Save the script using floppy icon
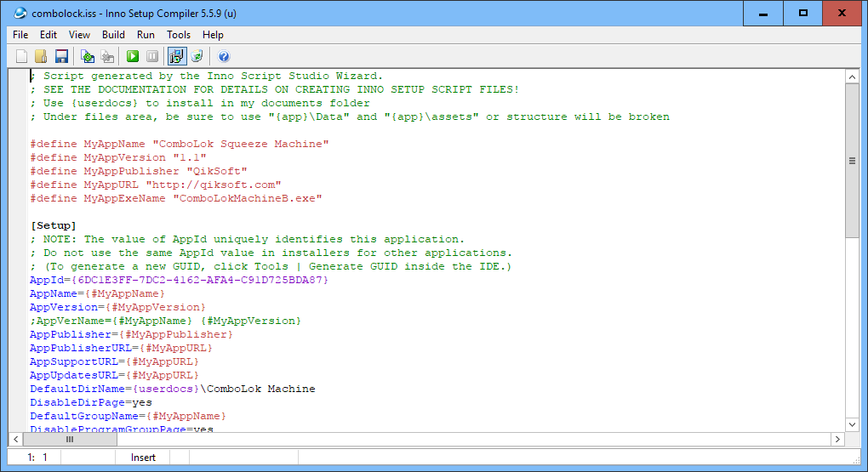 tap(61, 56)
